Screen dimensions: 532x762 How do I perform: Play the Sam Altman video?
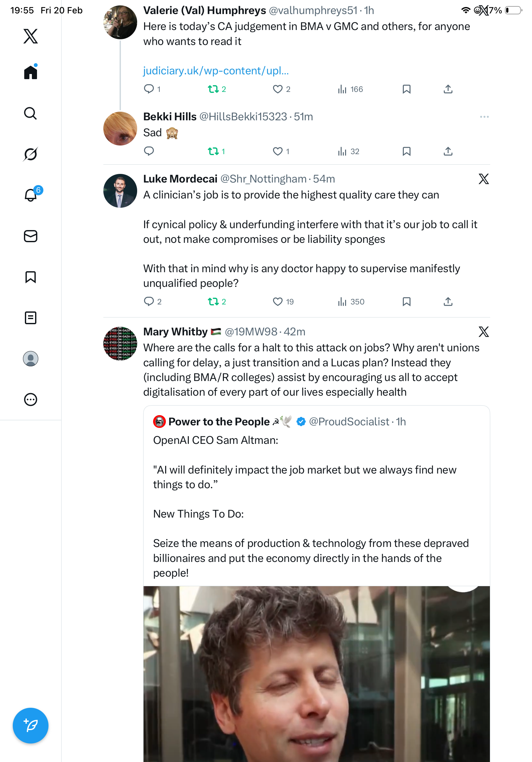(x=316, y=674)
